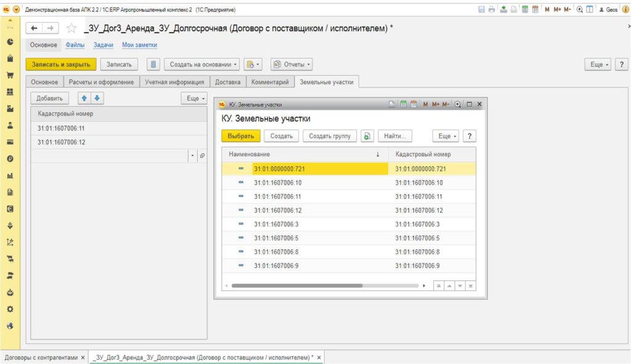Select row 31:01:1607006:10 in dialog list
The height and width of the screenshot is (364, 631).
pos(349,182)
